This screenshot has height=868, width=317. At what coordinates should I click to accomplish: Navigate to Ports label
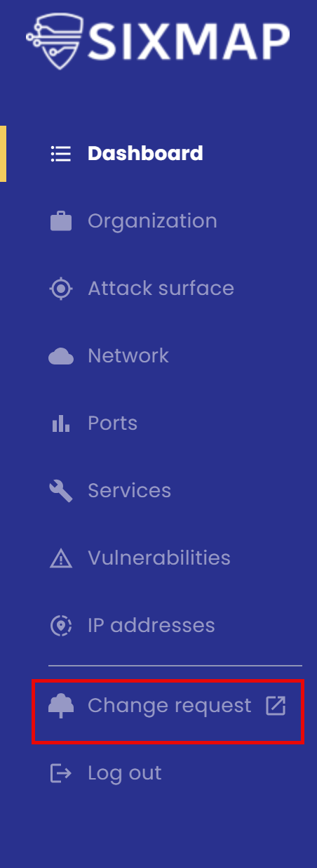(112, 423)
